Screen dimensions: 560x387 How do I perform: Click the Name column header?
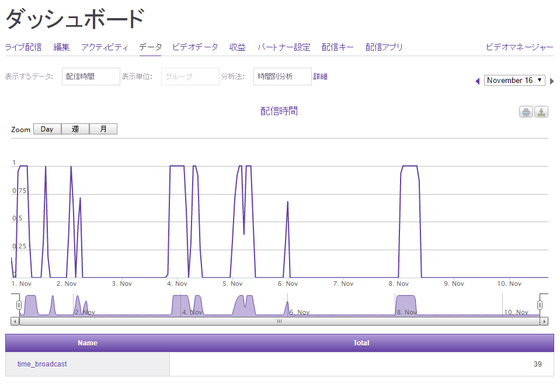point(88,343)
